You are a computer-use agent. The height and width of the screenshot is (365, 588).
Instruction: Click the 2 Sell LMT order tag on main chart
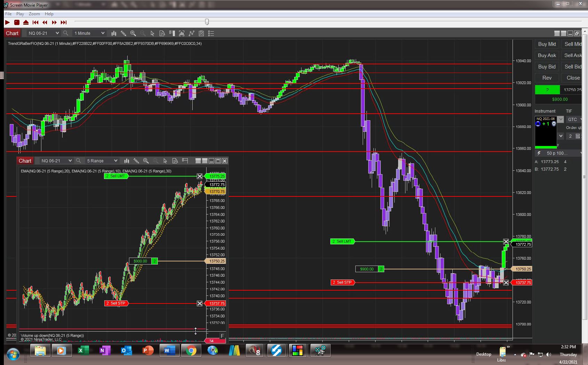(x=343, y=241)
